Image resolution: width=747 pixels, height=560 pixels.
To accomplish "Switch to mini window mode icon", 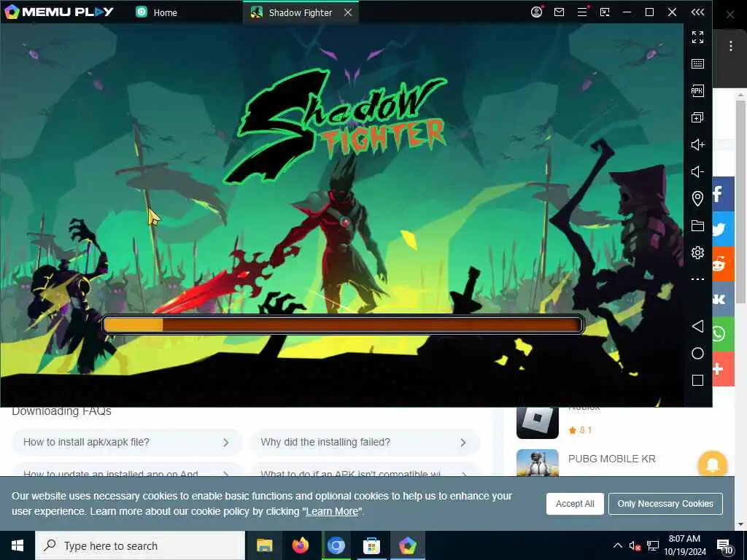I will 605,12.
